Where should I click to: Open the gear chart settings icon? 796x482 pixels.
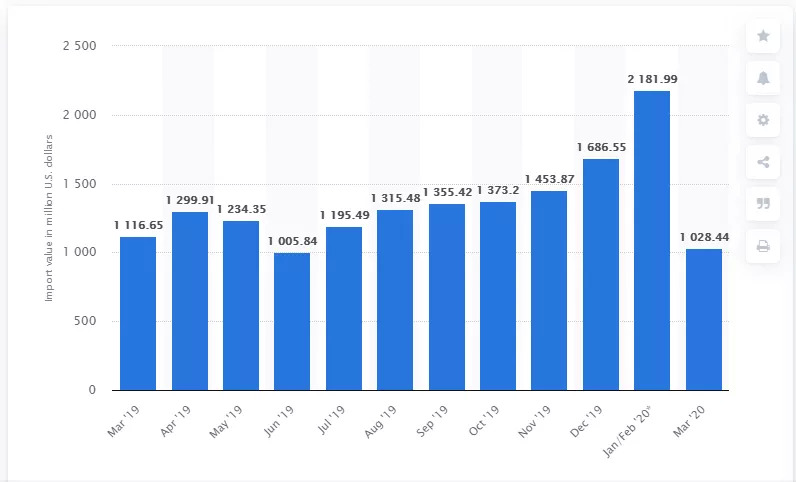[763, 120]
